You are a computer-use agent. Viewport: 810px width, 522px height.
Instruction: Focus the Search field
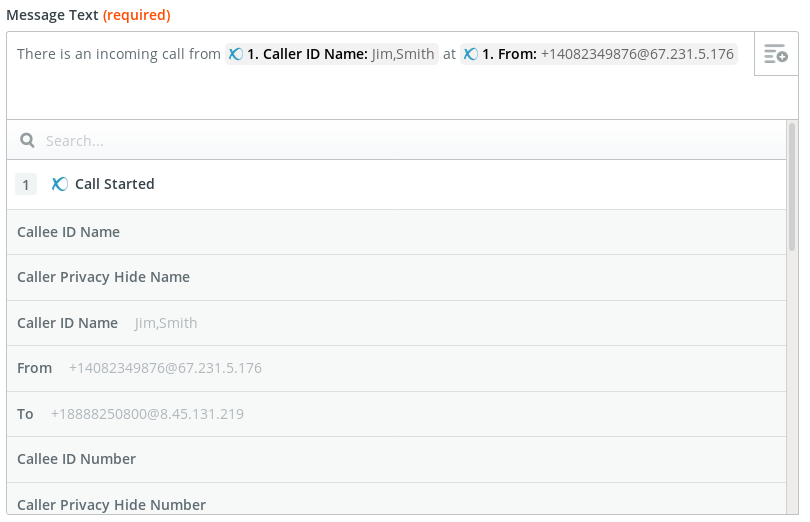point(396,140)
